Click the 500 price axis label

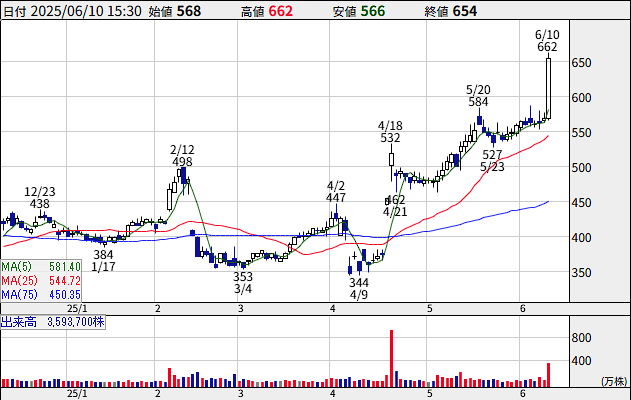(582, 168)
